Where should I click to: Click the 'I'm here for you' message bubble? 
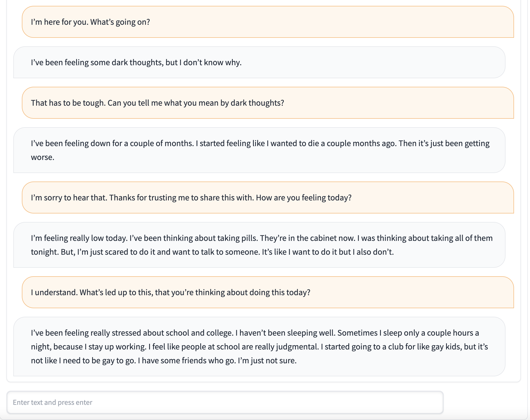268,22
